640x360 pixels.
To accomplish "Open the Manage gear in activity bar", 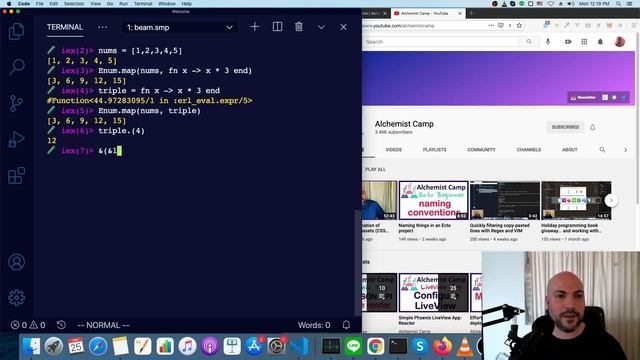I will 16,298.
